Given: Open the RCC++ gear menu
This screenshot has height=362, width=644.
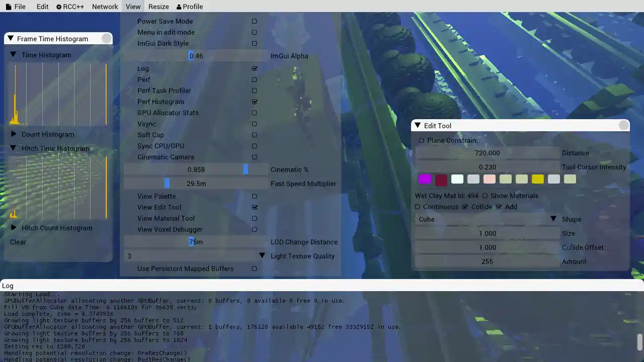Looking at the screenshot, I should (70, 7).
